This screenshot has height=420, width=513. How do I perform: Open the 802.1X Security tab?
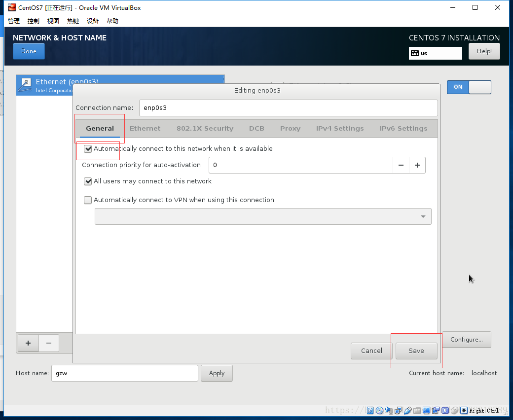[x=205, y=129]
